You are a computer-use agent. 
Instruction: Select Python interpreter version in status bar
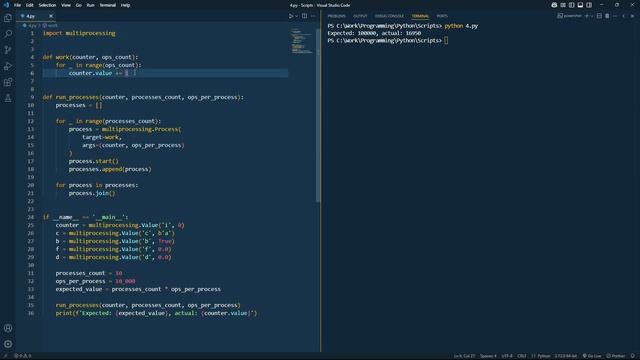[x=566, y=356]
